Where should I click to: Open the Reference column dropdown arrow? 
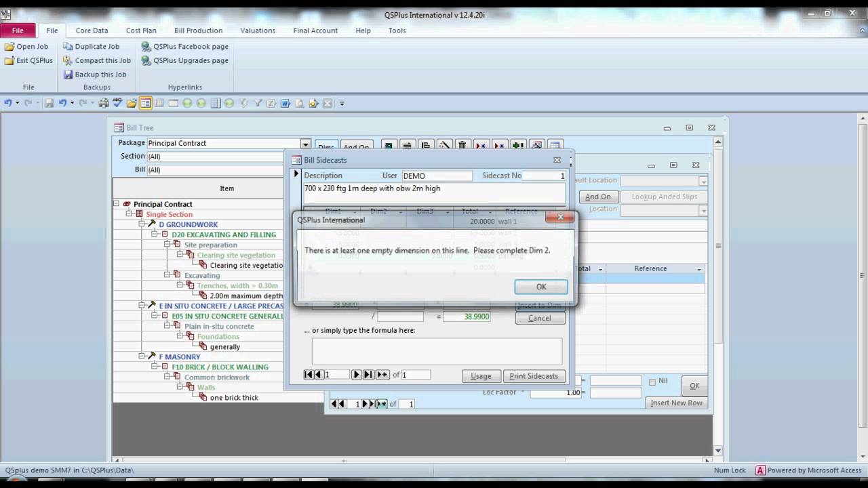699,269
